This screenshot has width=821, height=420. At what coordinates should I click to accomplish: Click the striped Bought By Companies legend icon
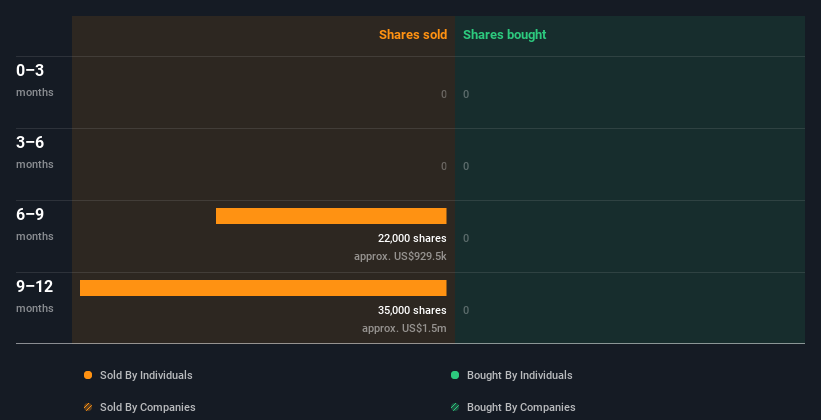455,407
